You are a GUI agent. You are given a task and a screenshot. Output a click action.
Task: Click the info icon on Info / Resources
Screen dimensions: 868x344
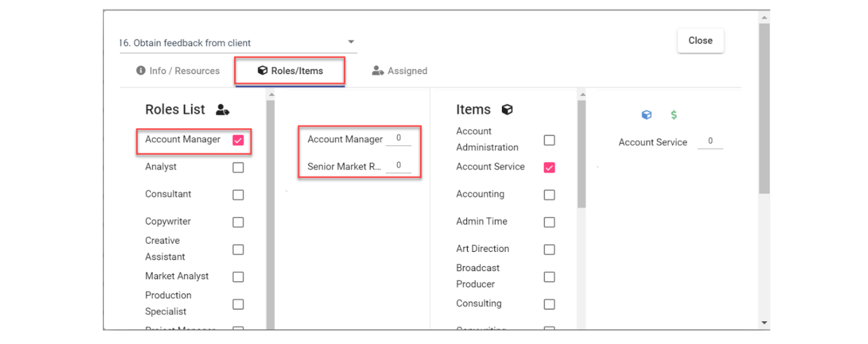(141, 70)
